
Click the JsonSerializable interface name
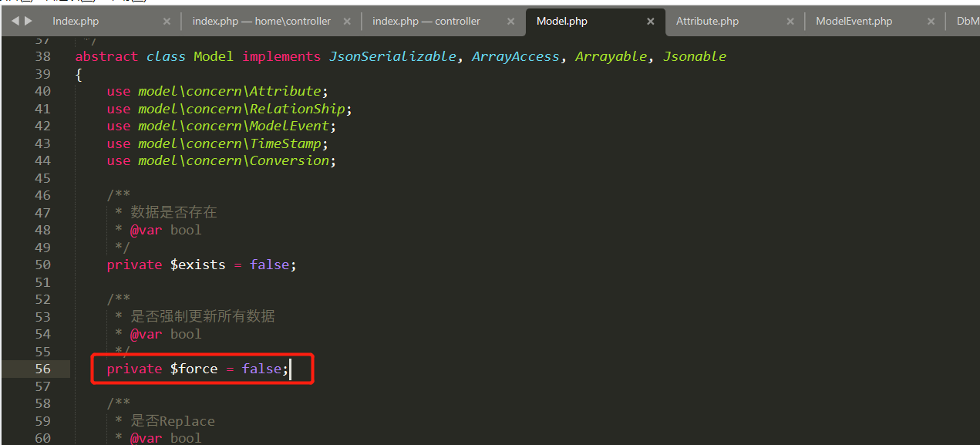[x=392, y=56]
